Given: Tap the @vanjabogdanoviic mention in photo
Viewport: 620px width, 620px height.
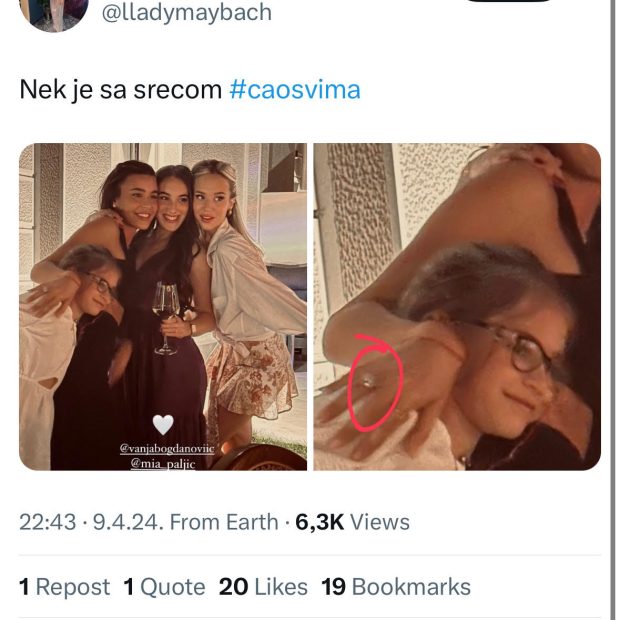Looking at the screenshot, I should [167, 449].
